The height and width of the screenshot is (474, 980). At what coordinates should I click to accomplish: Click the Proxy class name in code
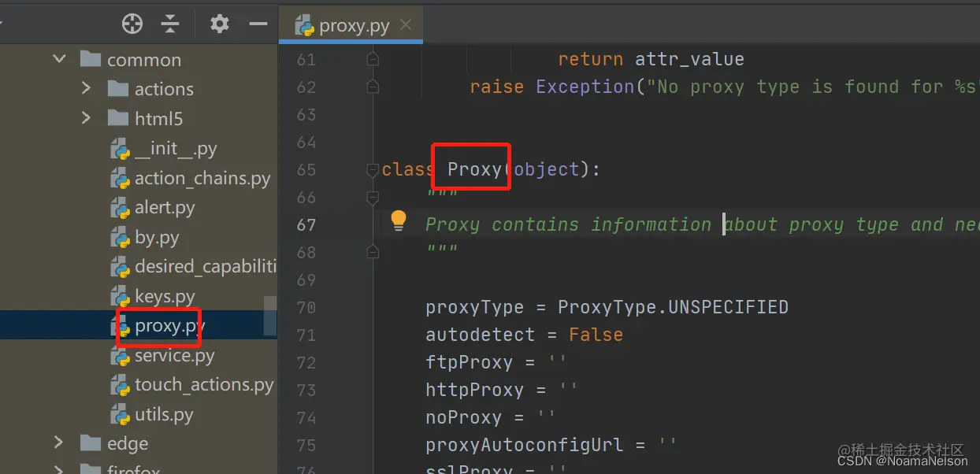tap(475, 169)
